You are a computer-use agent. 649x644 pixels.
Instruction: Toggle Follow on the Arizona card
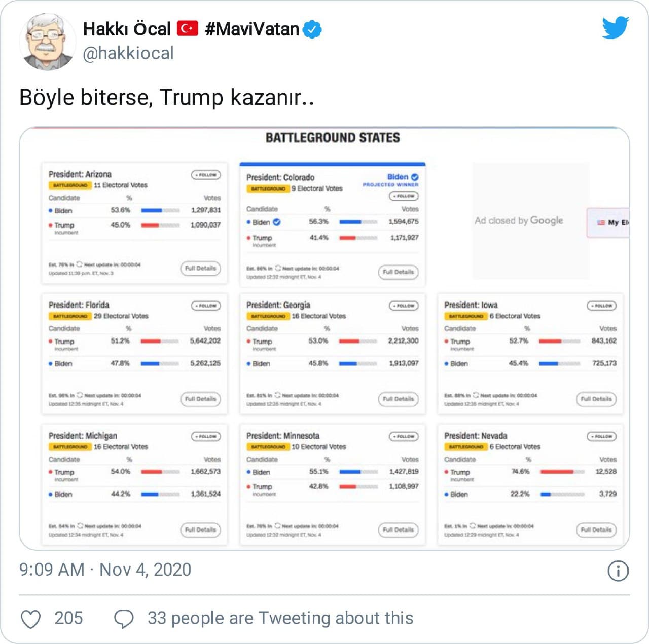[x=206, y=175]
